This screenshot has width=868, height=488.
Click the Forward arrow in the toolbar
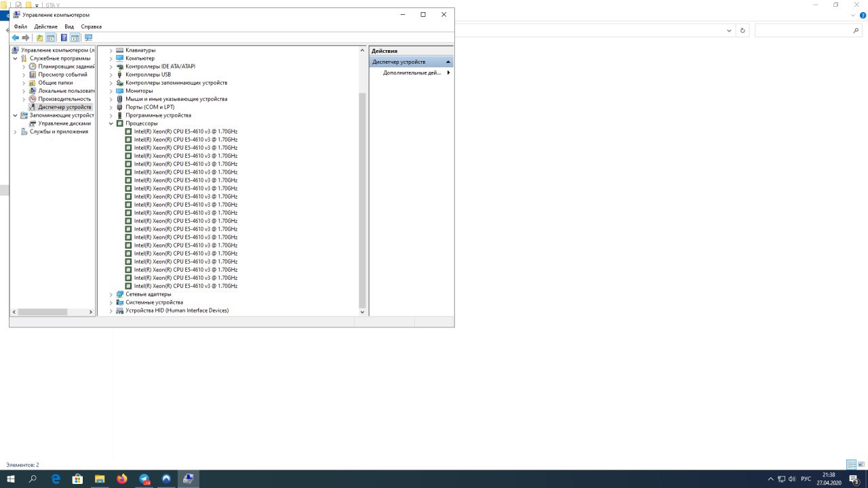click(x=26, y=38)
